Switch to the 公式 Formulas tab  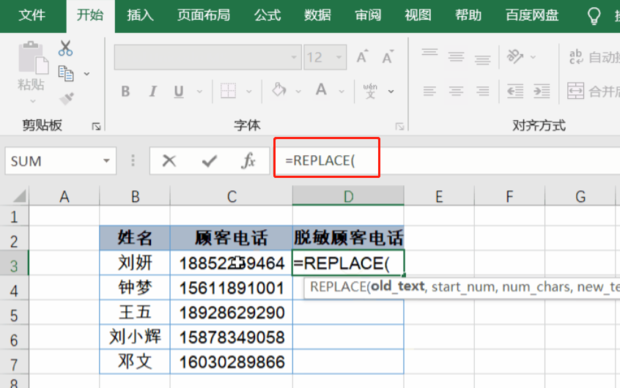coord(267,15)
